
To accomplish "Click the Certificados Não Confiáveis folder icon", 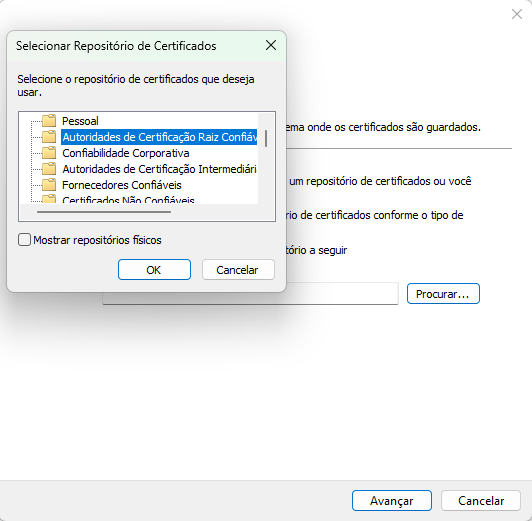I will (49, 199).
